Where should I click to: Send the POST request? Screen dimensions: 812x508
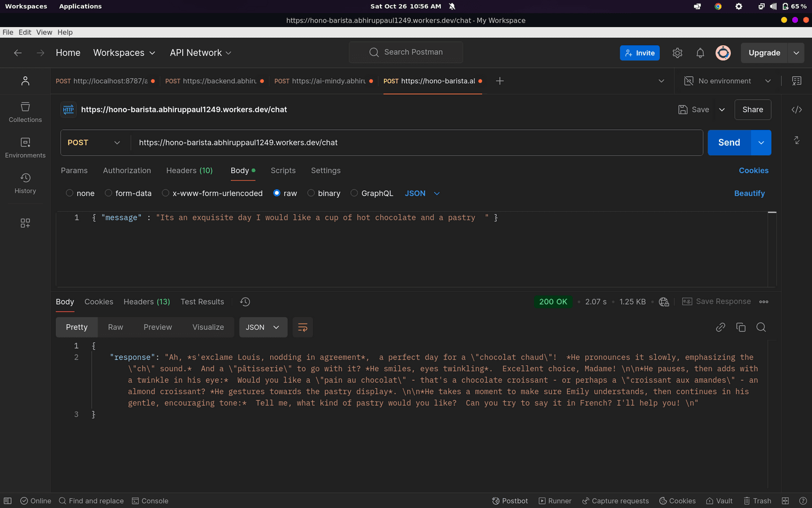click(x=729, y=143)
